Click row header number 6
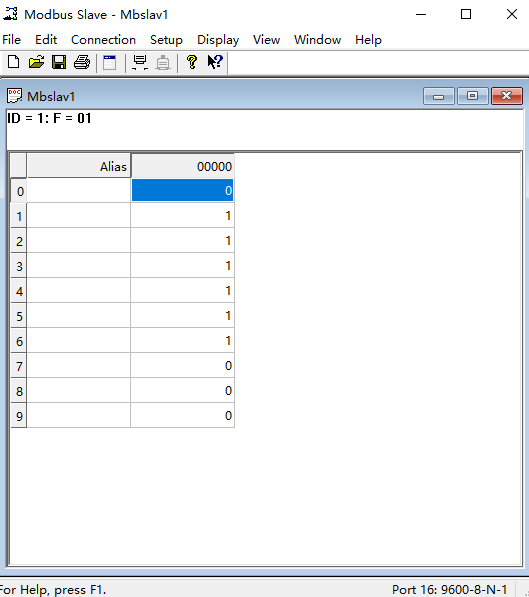The width and height of the screenshot is (529, 597). (x=19, y=341)
